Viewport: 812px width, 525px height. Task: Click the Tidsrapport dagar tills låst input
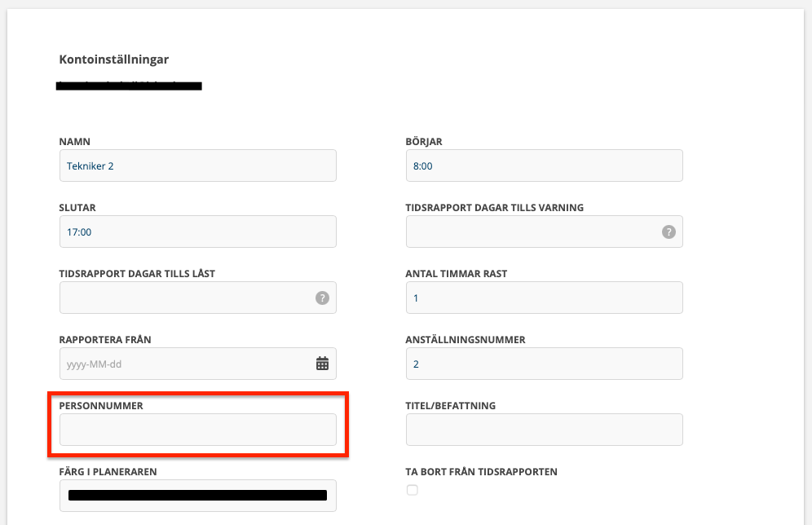pos(183,298)
